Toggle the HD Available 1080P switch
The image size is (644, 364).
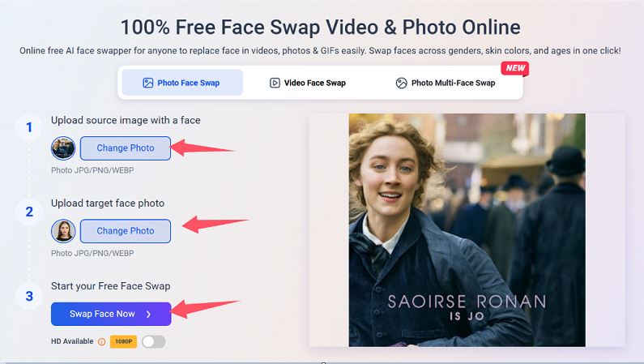click(154, 341)
